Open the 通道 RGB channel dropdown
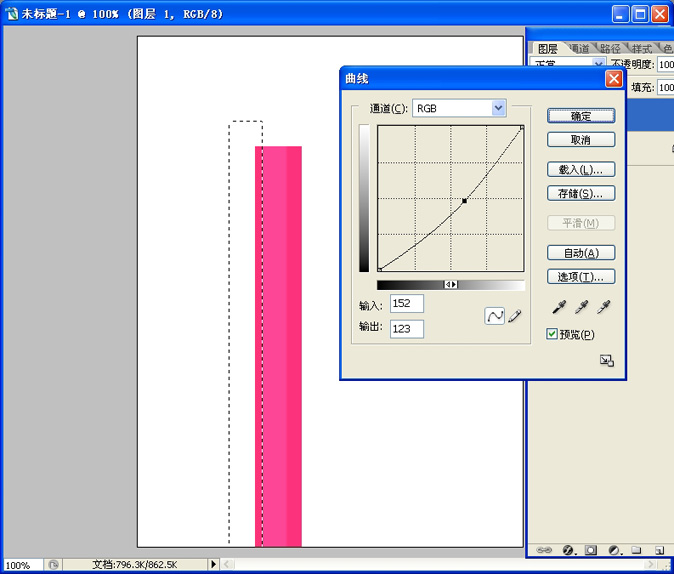674x574 pixels. click(x=459, y=108)
